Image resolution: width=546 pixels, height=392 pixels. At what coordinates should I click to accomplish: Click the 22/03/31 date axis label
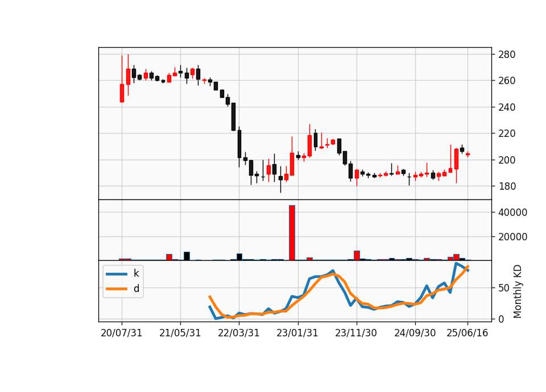pos(239,333)
